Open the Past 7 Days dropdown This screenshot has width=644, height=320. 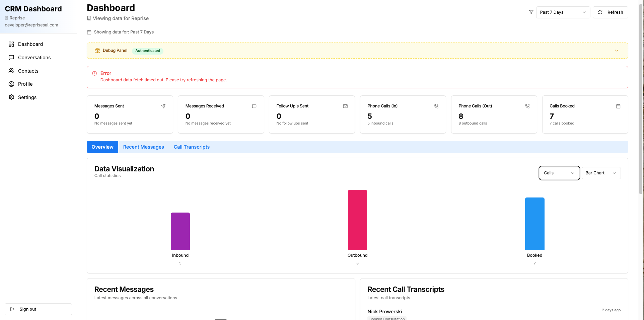(563, 12)
